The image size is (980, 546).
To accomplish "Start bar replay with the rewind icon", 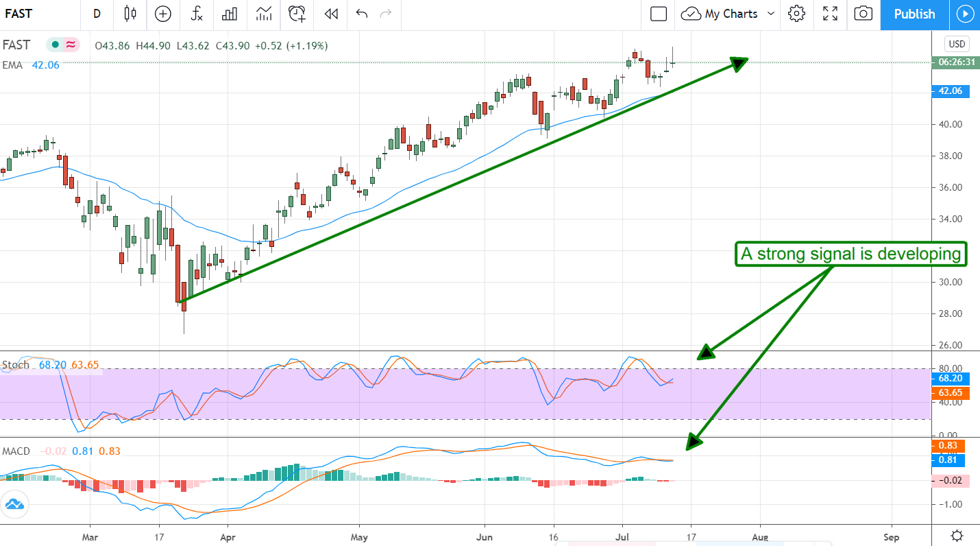I will tap(332, 14).
